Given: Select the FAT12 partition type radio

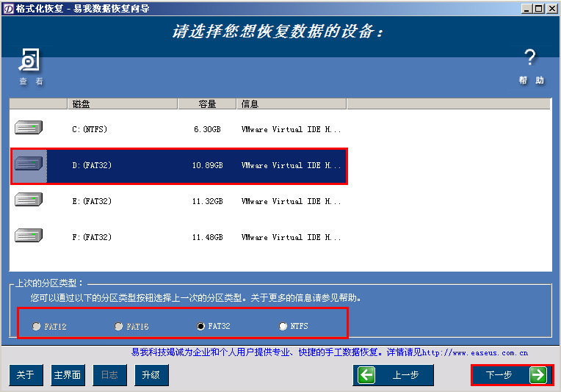Looking at the screenshot, I should [x=36, y=326].
